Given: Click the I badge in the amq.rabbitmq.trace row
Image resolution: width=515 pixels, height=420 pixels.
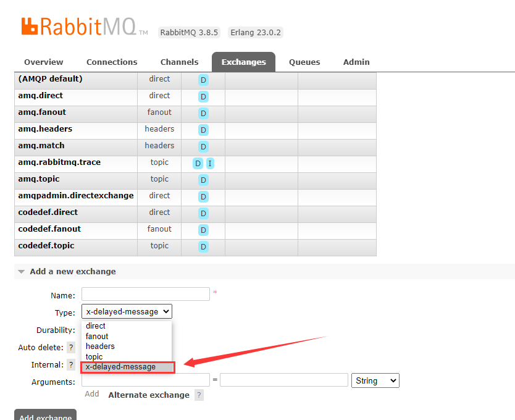Looking at the screenshot, I should [x=210, y=163].
